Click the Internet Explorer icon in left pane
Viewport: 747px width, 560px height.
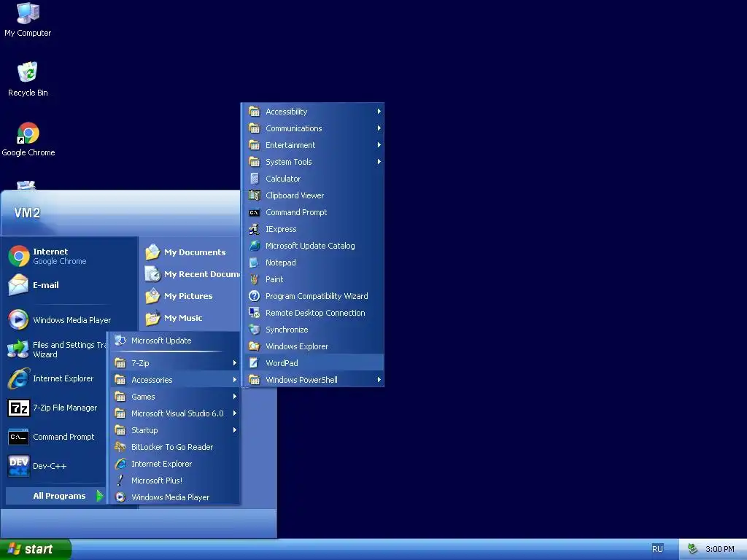pyautogui.click(x=18, y=378)
